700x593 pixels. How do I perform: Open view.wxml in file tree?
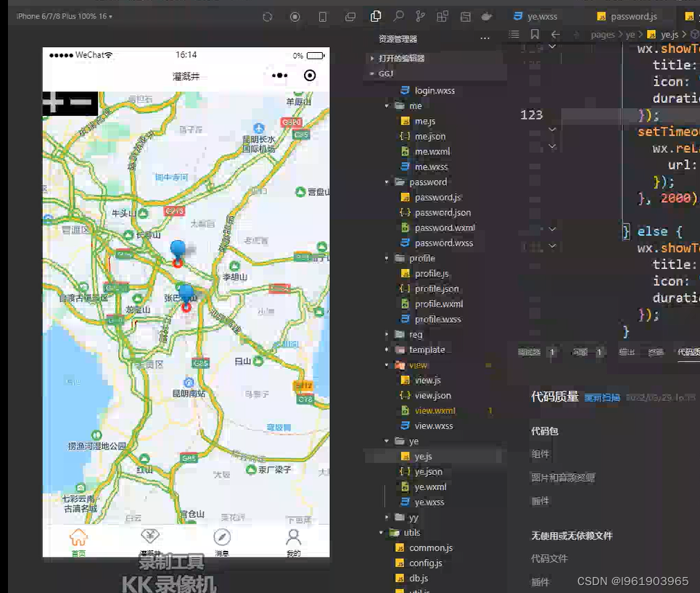click(x=435, y=410)
